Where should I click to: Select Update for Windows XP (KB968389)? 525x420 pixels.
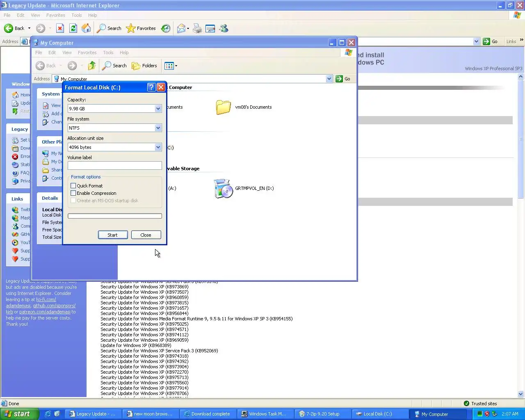[x=136, y=345]
